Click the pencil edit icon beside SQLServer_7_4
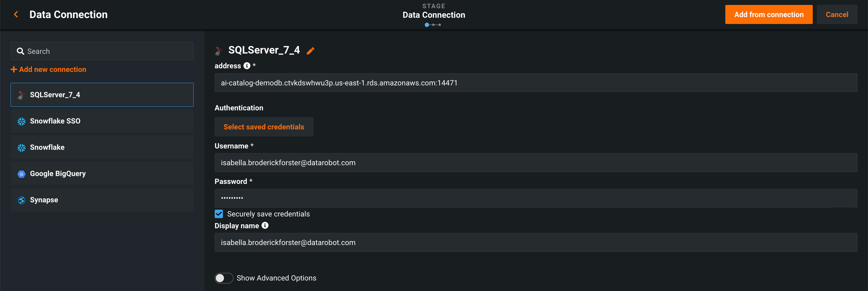The width and height of the screenshot is (868, 291). pyautogui.click(x=310, y=51)
